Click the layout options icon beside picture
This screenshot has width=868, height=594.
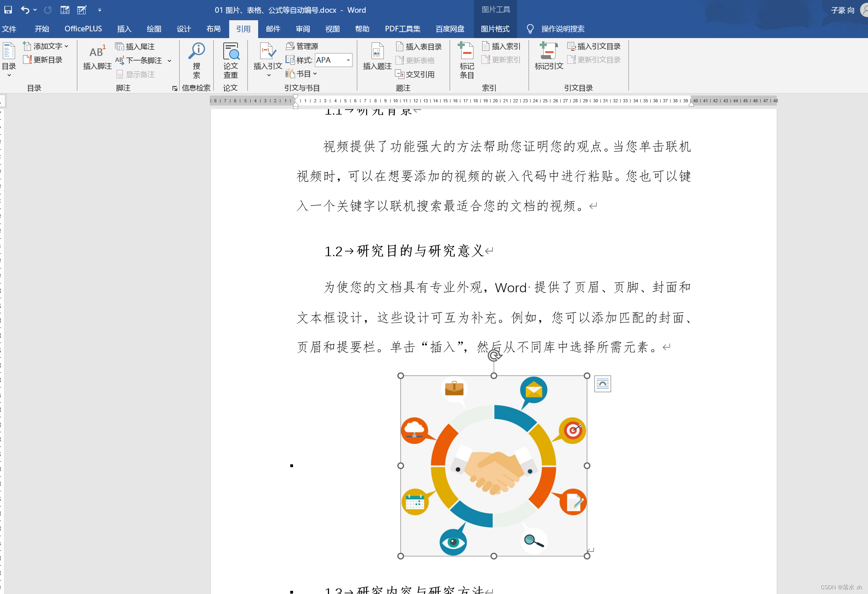602,384
